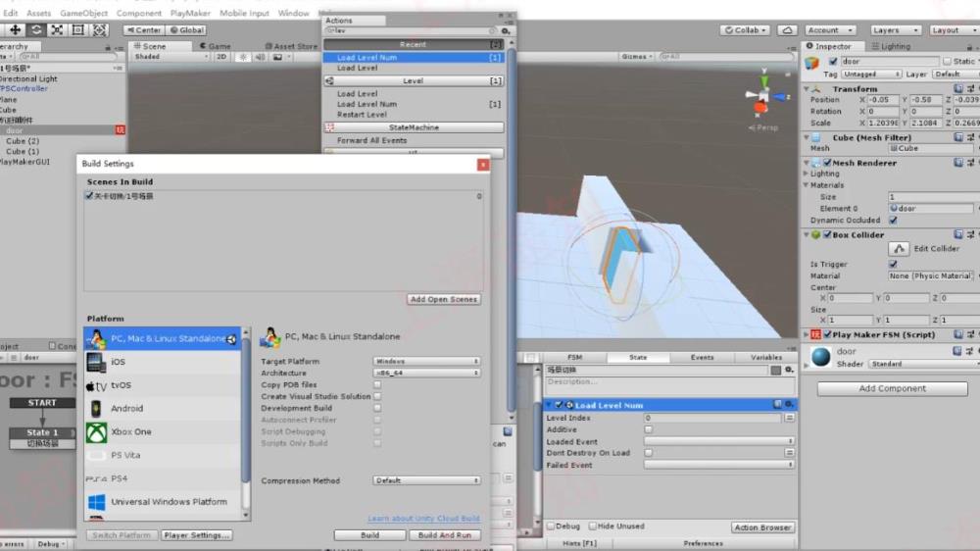Uncheck Is Trigger on Box Collider
The image size is (980, 551).
coord(893,264)
